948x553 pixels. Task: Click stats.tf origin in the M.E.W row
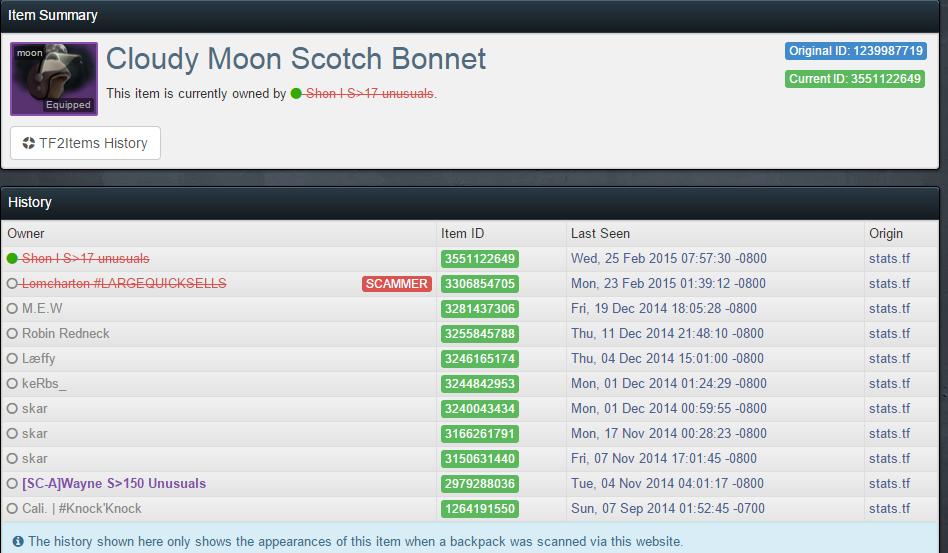point(889,309)
